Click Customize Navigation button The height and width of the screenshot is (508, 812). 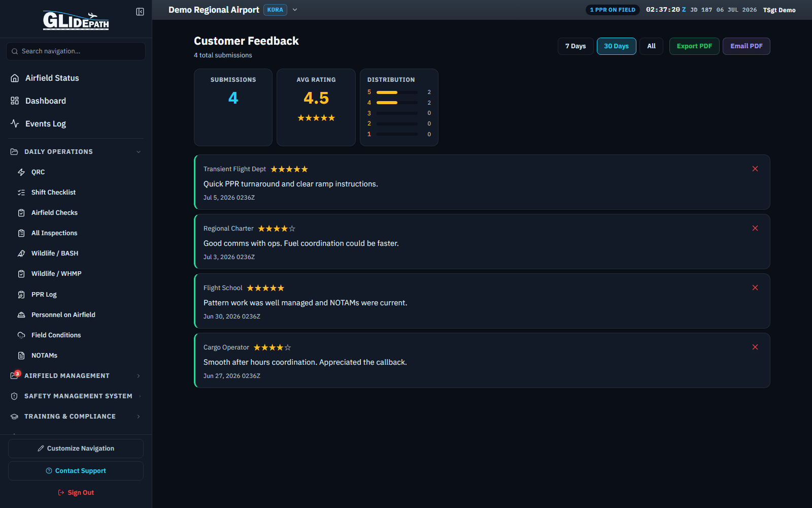pyautogui.click(x=76, y=449)
